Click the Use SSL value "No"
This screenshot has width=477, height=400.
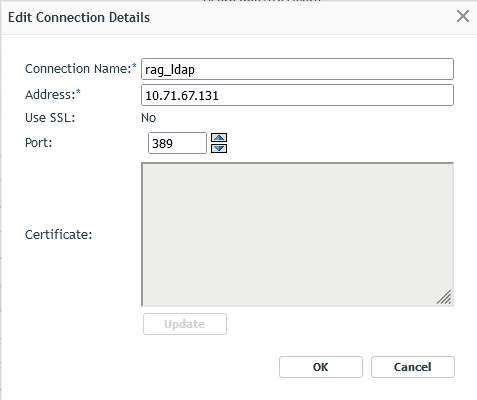tap(148, 118)
